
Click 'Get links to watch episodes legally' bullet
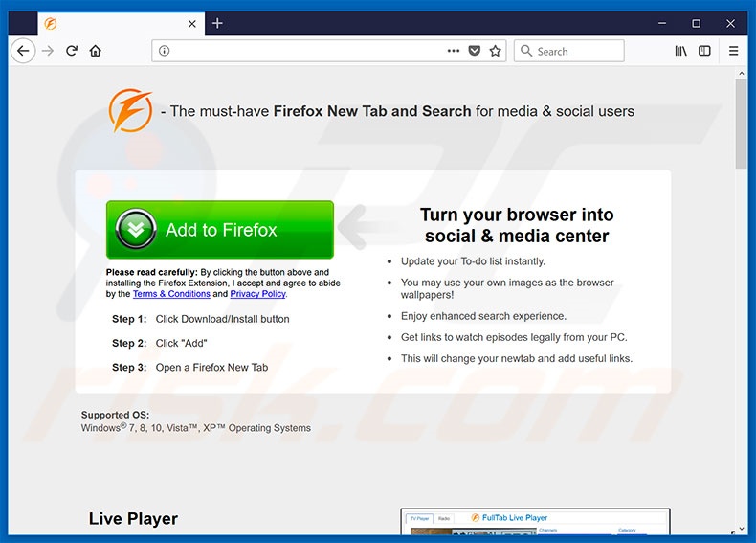514,337
